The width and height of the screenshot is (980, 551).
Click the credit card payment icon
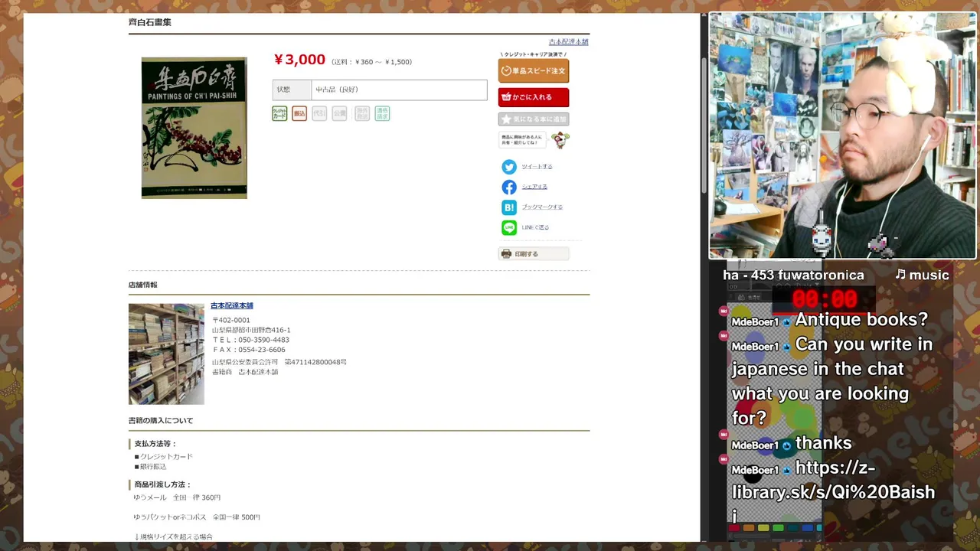[279, 113]
